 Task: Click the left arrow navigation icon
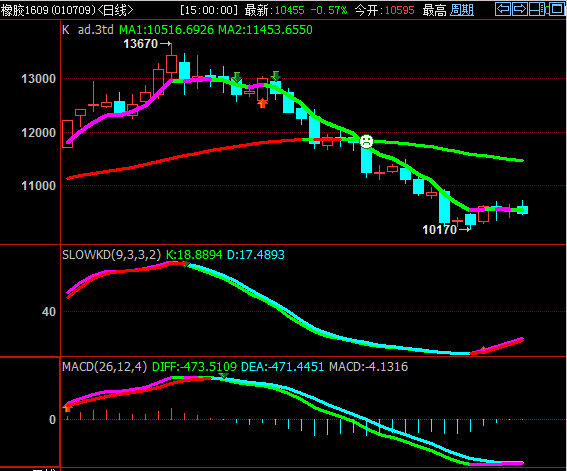click(503, 9)
